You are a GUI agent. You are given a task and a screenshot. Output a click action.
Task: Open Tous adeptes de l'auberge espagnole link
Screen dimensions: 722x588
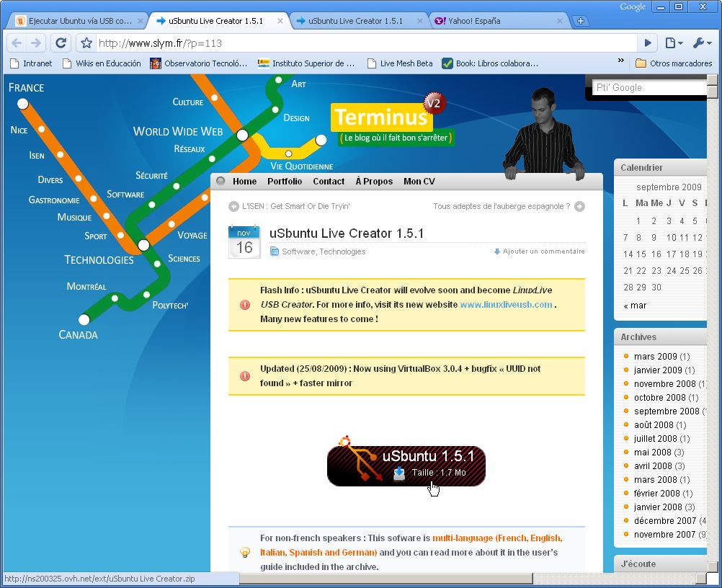pyautogui.click(x=502, y=206)
